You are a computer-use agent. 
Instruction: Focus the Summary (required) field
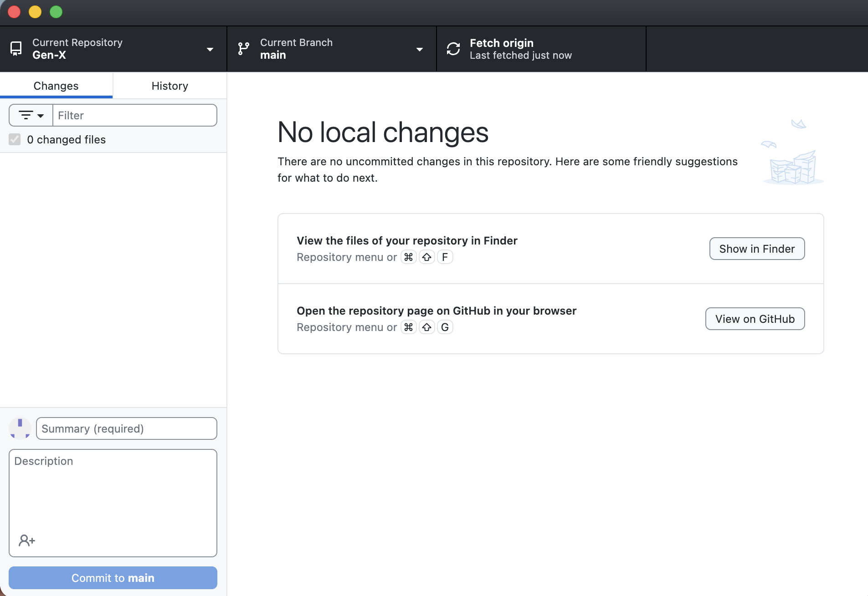(127, 428)
